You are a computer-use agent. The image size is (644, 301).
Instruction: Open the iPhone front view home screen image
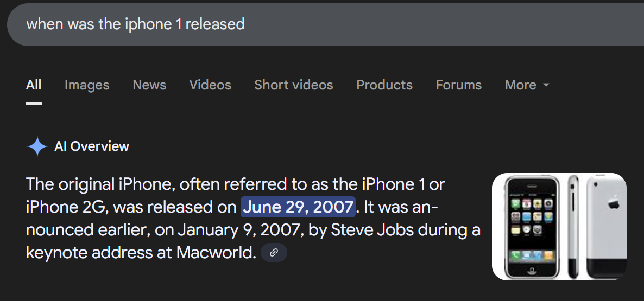click(531, 227)
